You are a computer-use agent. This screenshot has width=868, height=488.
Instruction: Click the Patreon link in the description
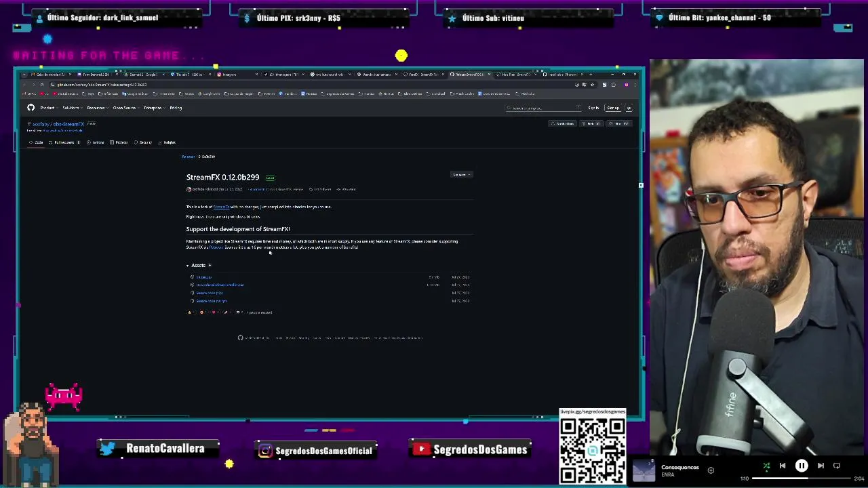click(216, 247)
